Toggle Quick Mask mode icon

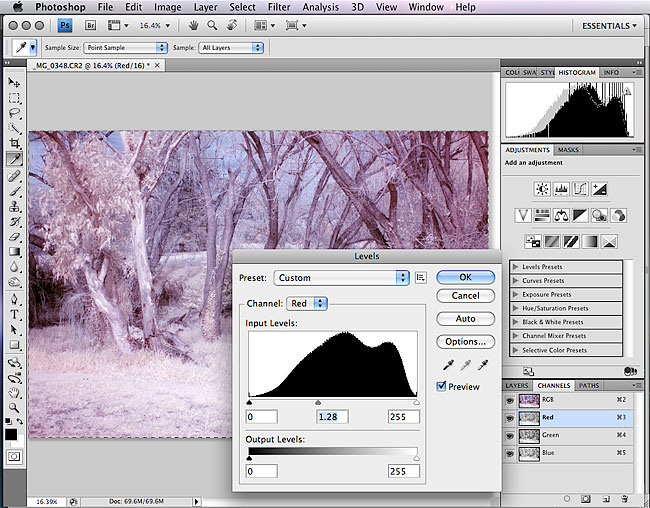[x=14, y=457]
